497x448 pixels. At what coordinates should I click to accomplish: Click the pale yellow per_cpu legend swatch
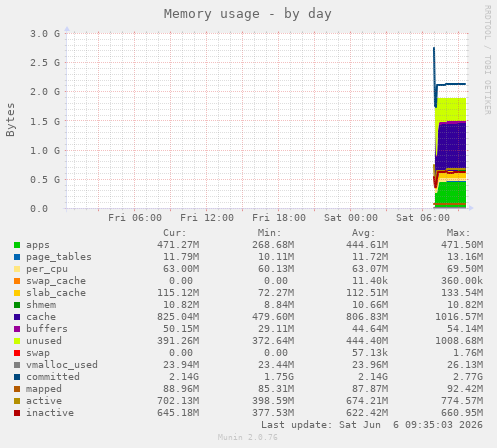pyautogui.click(x=17, y=269)
